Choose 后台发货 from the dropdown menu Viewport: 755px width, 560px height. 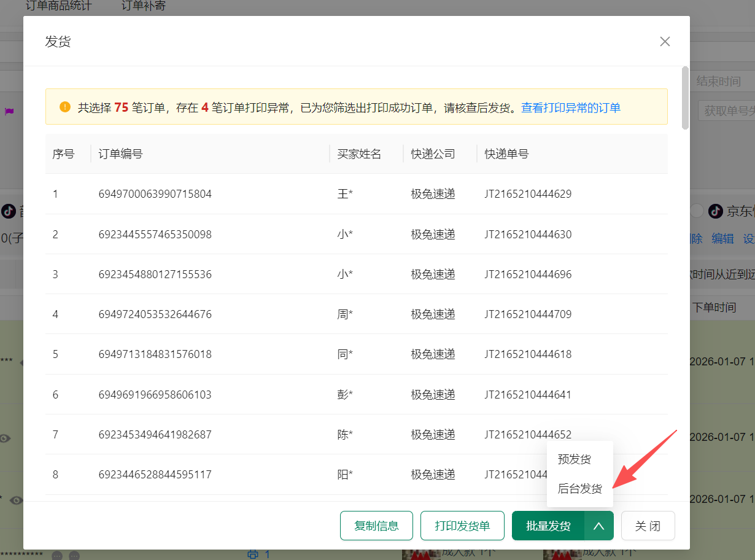pyautogui.click(x=579, y=489)
